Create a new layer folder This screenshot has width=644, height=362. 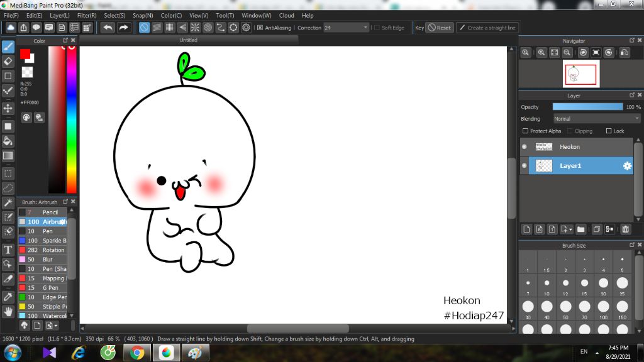click(x=580, y=229)
